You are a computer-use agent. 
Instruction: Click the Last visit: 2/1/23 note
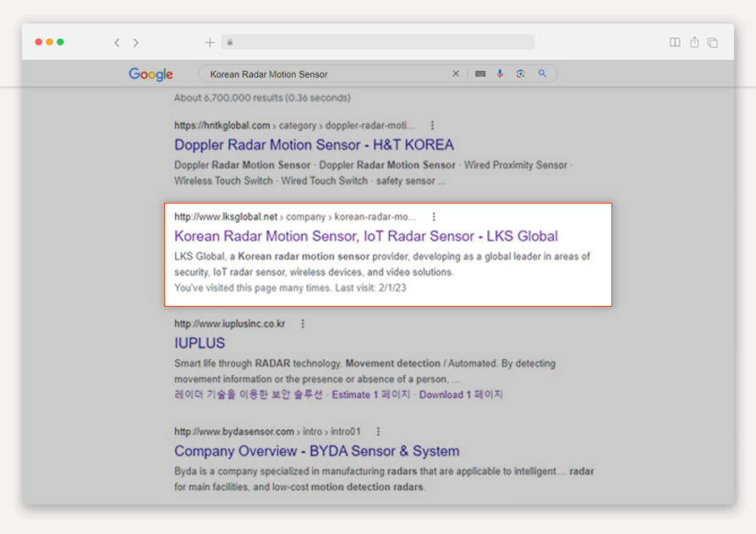click(370, 288)
